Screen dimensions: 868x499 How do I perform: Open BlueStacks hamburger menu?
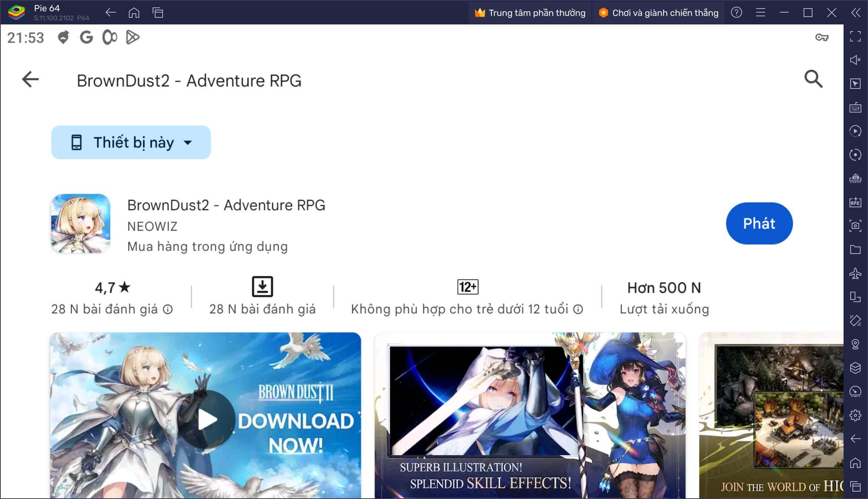coord(760,13)
